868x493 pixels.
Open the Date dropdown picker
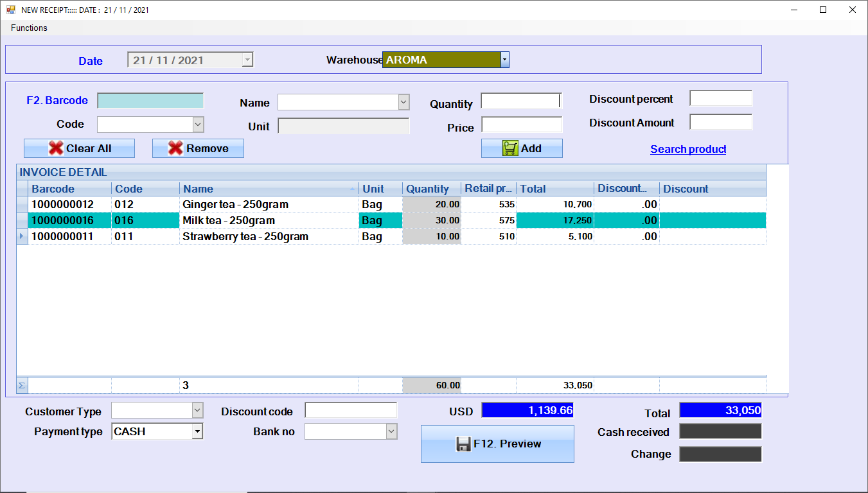247,60
